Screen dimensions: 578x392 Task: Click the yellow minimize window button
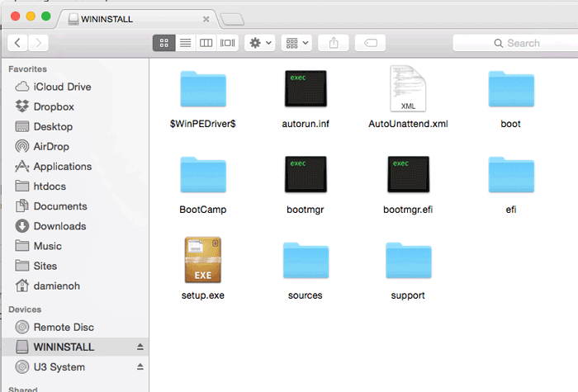pyautogui.click(x=31, y=17)
